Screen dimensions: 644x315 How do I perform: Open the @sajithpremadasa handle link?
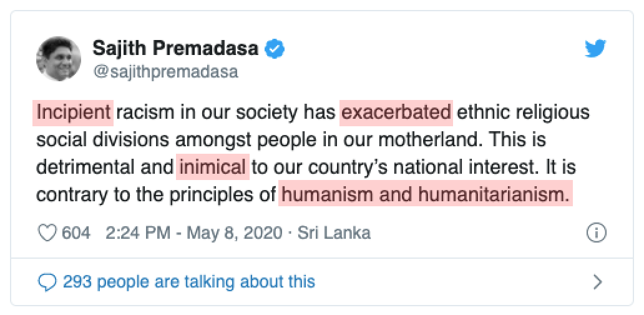(x=165, y=72)
